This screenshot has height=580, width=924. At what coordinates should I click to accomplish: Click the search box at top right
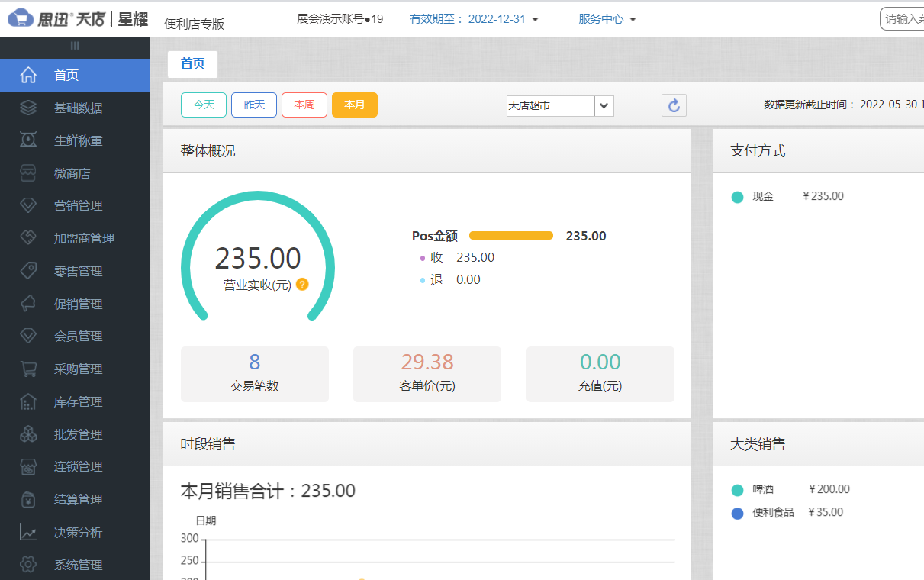(x=902, y=19)
